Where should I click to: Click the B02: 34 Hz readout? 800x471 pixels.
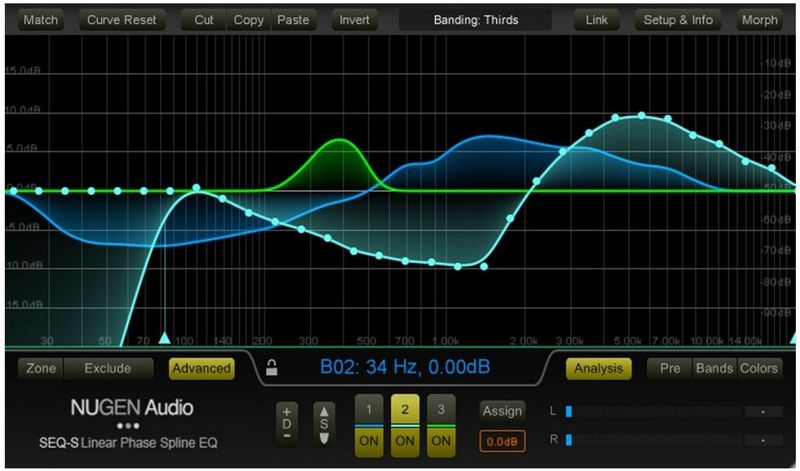pos(405,367)
